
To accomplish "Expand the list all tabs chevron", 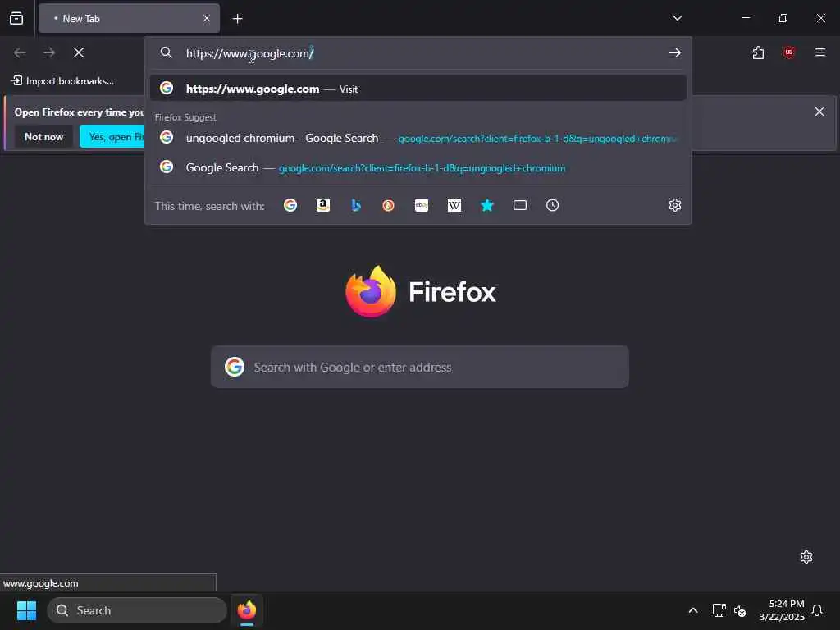I will (677, 18).
